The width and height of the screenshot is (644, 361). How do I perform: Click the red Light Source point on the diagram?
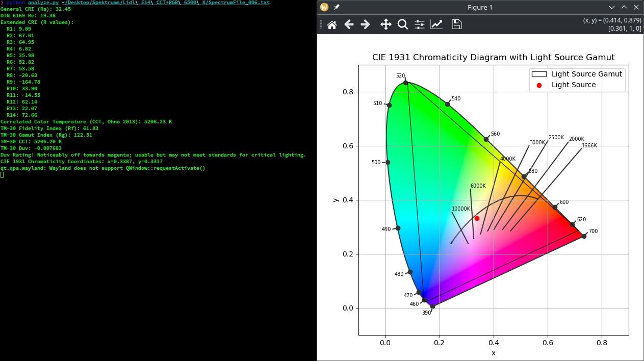(477, 219)
